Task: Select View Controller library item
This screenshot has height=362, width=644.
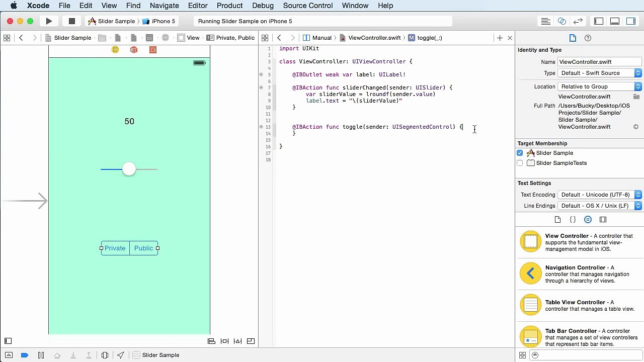Action: (x=579, y=242)
